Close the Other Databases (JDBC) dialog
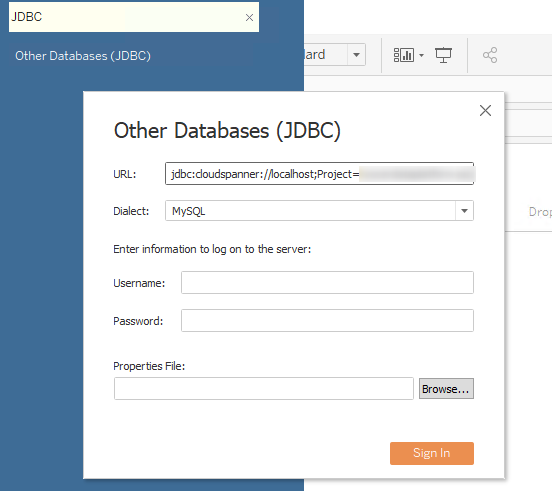552x491 pixels. point(485,111)
